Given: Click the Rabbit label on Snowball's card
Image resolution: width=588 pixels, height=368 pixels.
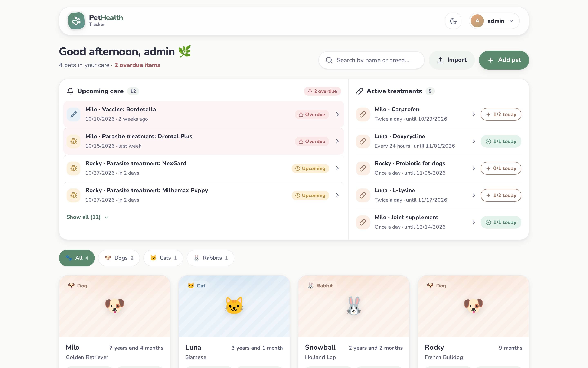Looking at the screenshot, I should click(321, 286).
